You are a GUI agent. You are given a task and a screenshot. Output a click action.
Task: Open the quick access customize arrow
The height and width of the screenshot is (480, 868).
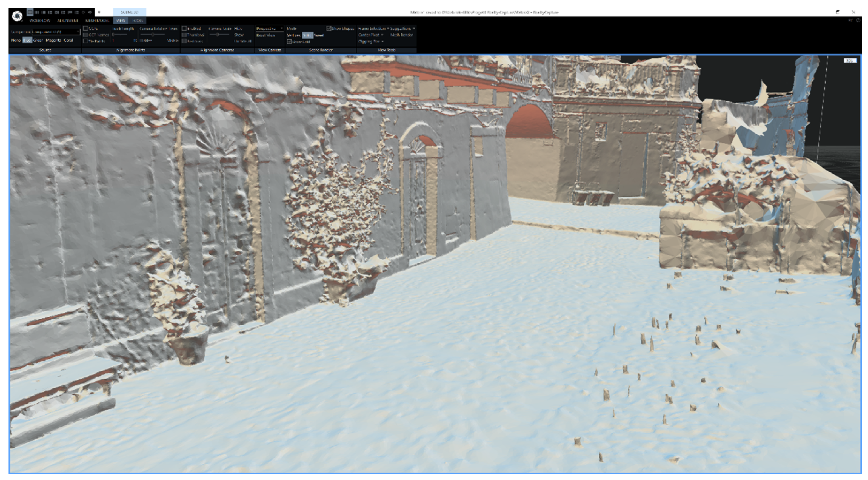tap(99, 12)
